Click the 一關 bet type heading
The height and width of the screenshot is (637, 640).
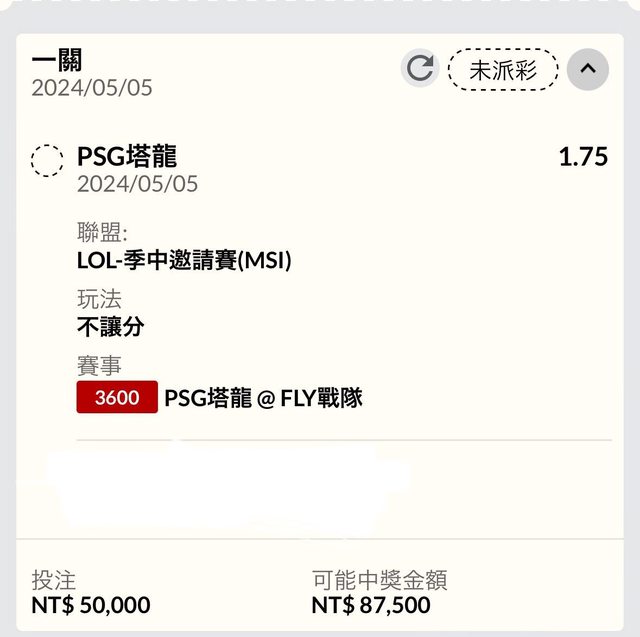point(56,60)
